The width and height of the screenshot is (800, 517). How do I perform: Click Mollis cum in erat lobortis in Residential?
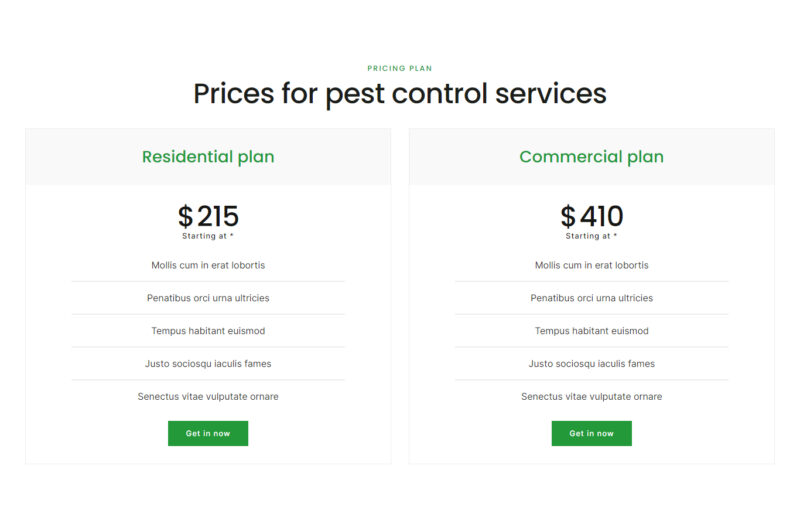pos(208,265)
